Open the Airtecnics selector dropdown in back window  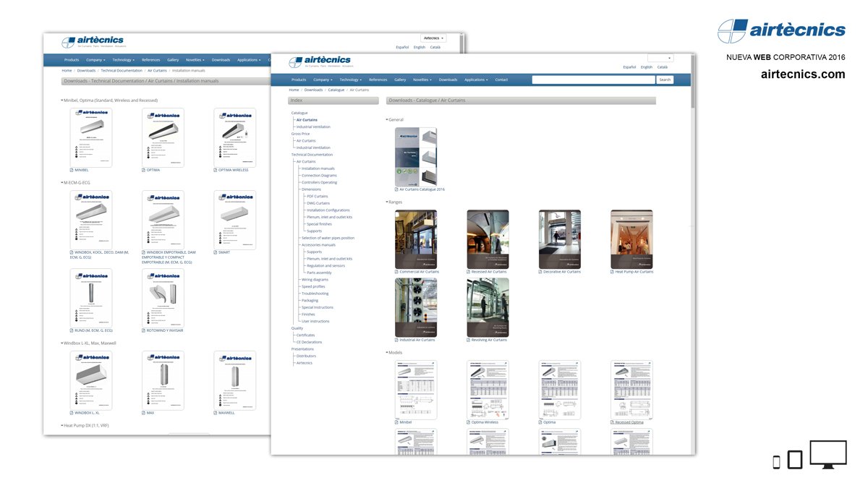[433, 38]
